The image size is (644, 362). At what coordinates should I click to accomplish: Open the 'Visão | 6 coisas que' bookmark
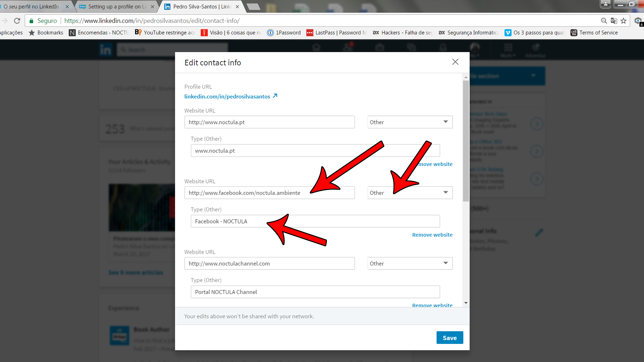point(231,33)
